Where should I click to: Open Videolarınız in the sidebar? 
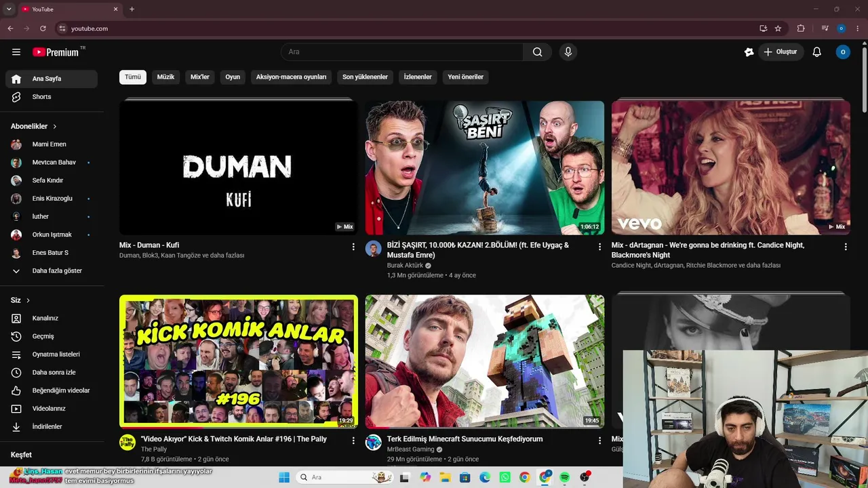pos(52,409)
